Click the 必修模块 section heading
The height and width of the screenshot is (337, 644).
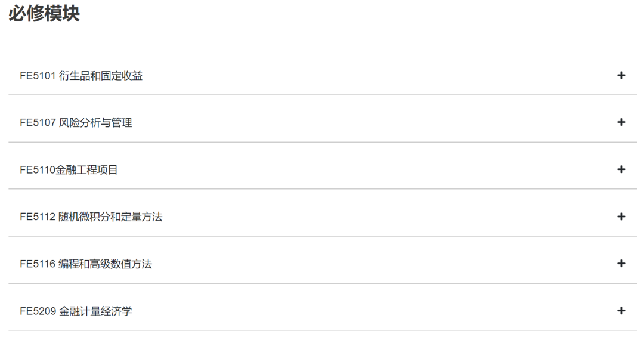[44, 13]
